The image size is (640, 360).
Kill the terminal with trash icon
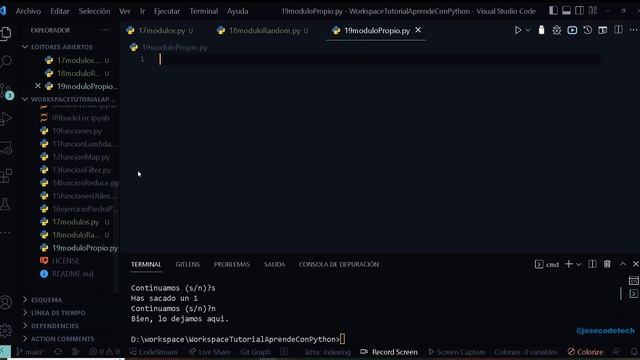point(607,264)
